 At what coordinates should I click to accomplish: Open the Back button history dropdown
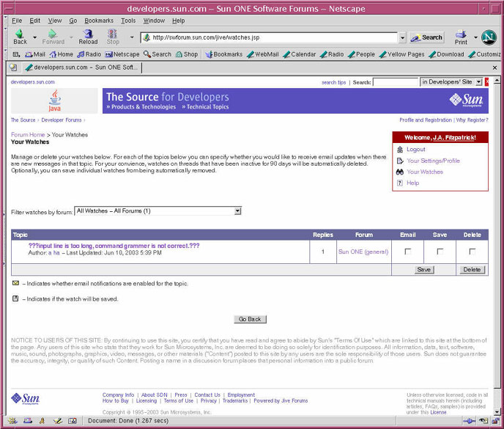pos(34,37)
